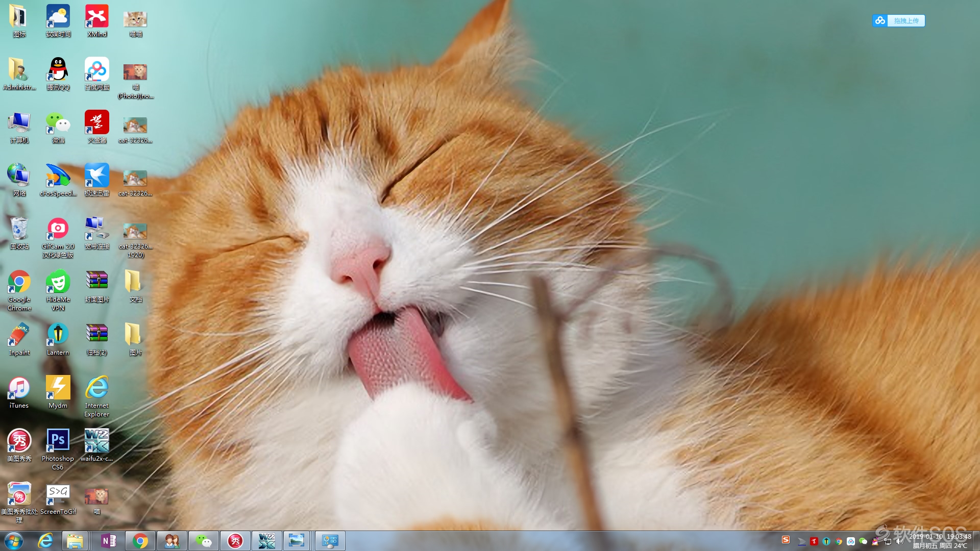Launch Internet Explorer from the taskbar
The height and width of the screenshot is (551, 980).
coord(45,541)
